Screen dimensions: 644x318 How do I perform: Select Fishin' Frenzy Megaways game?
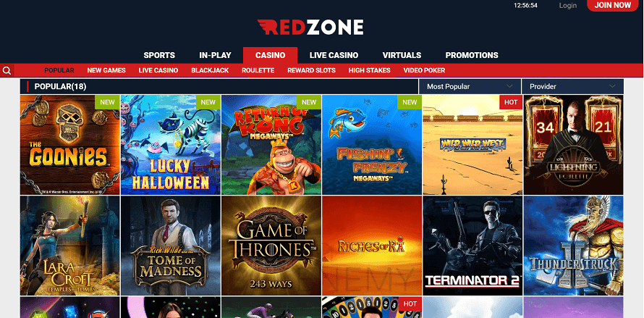[372, 145]
